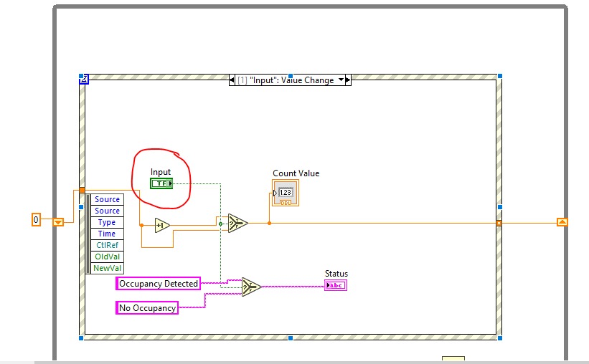This screenshot has width=589, height=364.
Task: Select the right shift register terminal
Action: click(562, 222)
